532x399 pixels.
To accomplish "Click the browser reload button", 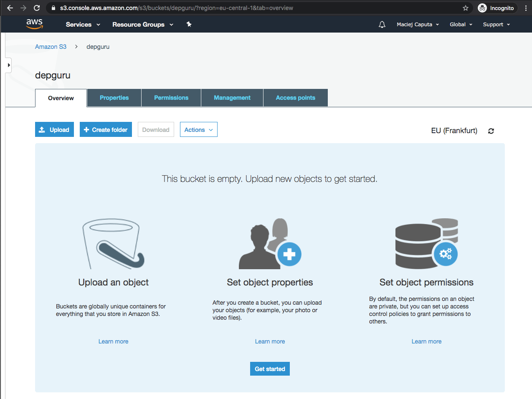I will (x=37, y=8).
